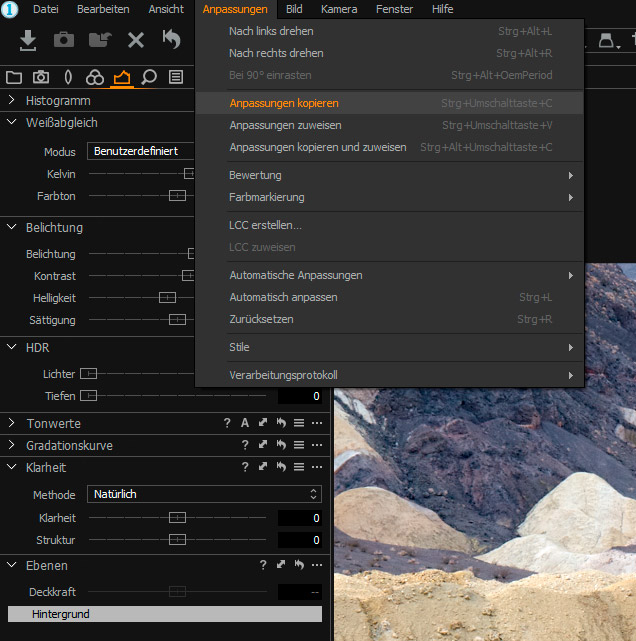Open the Bewertung submenu
636x641 pixels.
pos(390,175)
